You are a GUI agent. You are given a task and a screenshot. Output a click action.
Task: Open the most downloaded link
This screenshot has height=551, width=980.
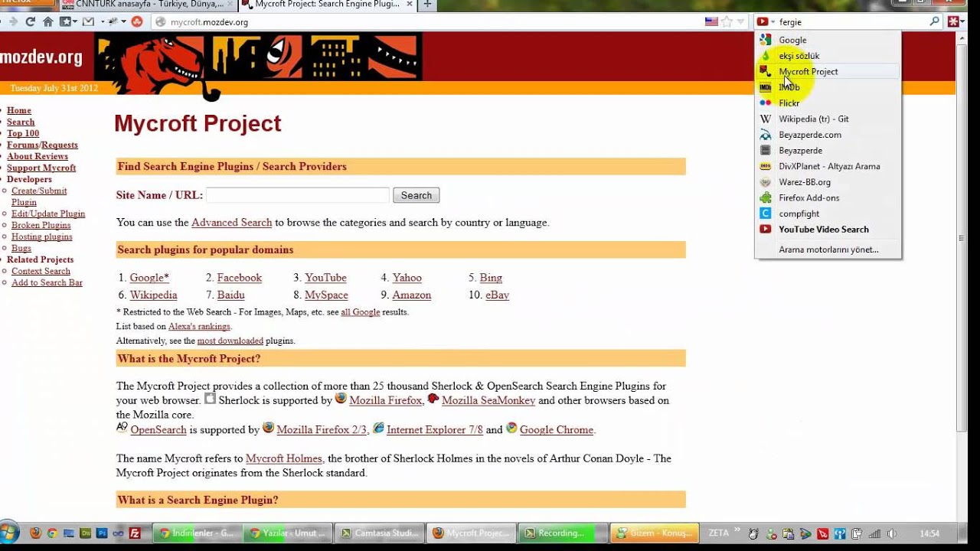(x=230, y=341)
